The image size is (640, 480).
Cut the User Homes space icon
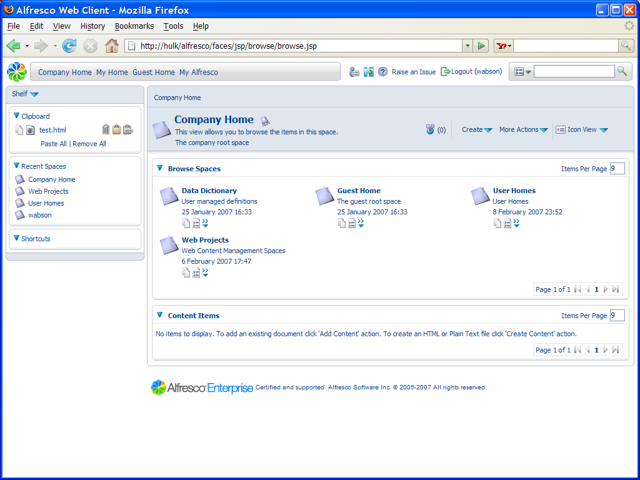(498, 223)
